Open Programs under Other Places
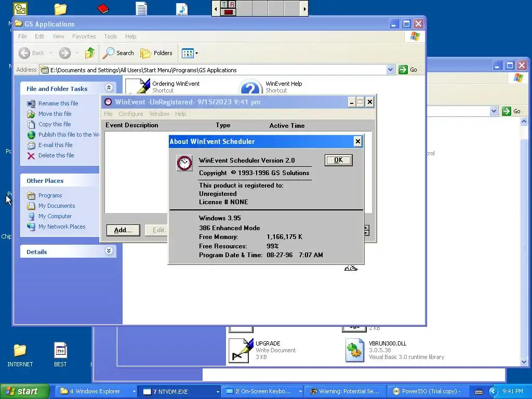 tap(50, 195)
